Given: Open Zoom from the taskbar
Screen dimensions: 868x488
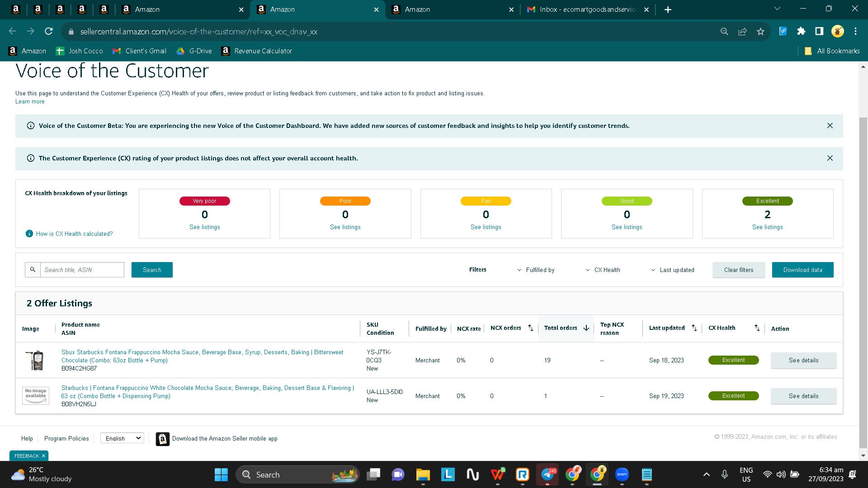Looking at the screenshot, I should pyautogui.click(x=622, y=474).
